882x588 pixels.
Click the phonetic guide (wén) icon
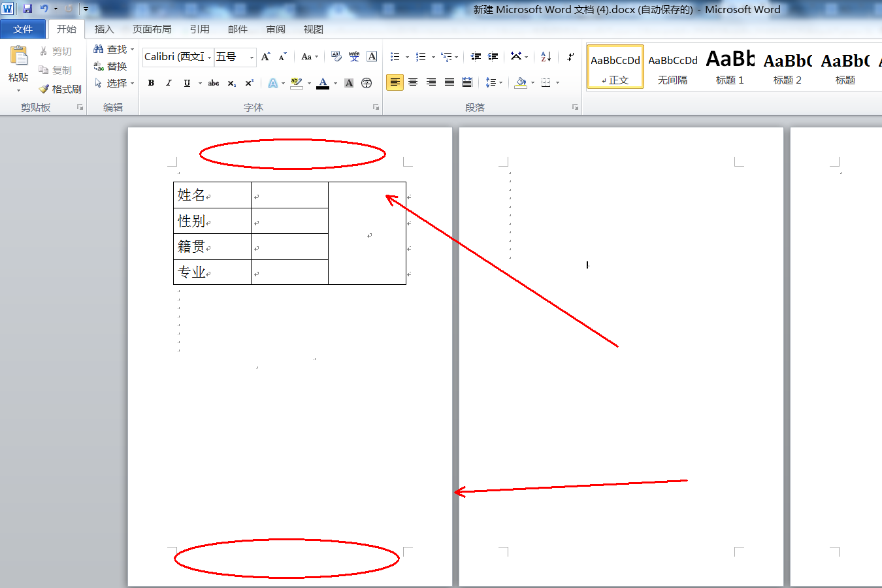tap(354, 57)
